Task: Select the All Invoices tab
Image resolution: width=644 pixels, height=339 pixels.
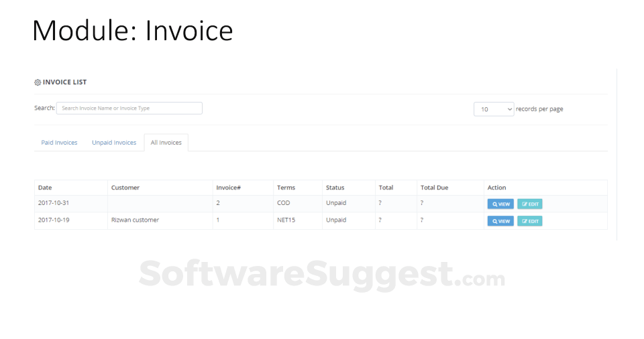Action: (x=166, y=143)
